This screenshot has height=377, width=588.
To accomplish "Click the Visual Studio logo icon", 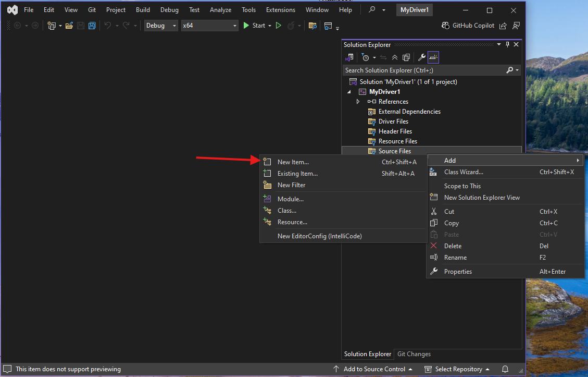I will (12, 10).
